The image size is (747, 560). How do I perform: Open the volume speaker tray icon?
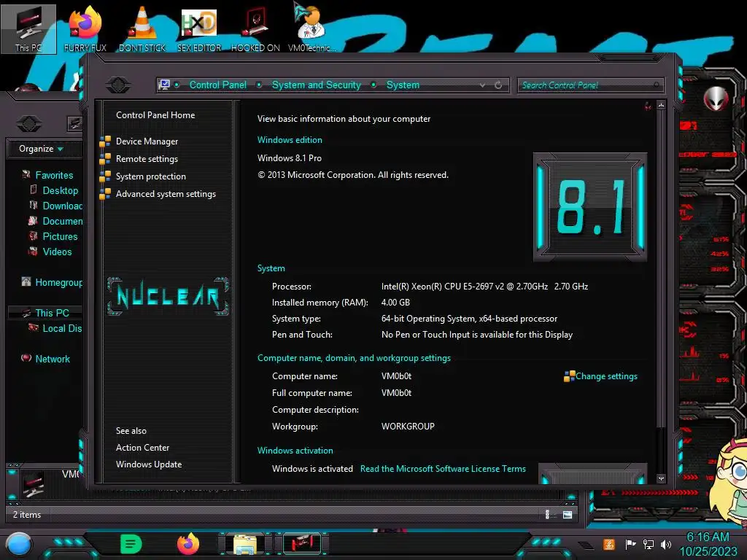(x=666, y=544)
